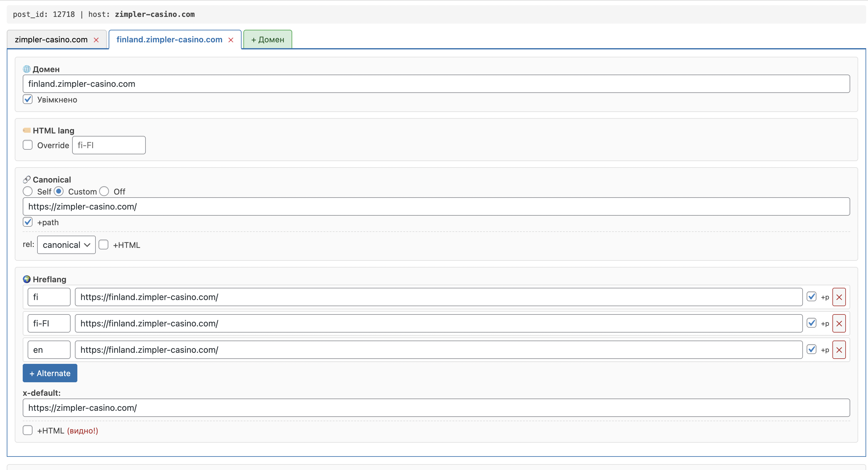The image size is (868, 470).
Task: Close the zimpler-casino.com tab with its red X
Action: (96, 40)
